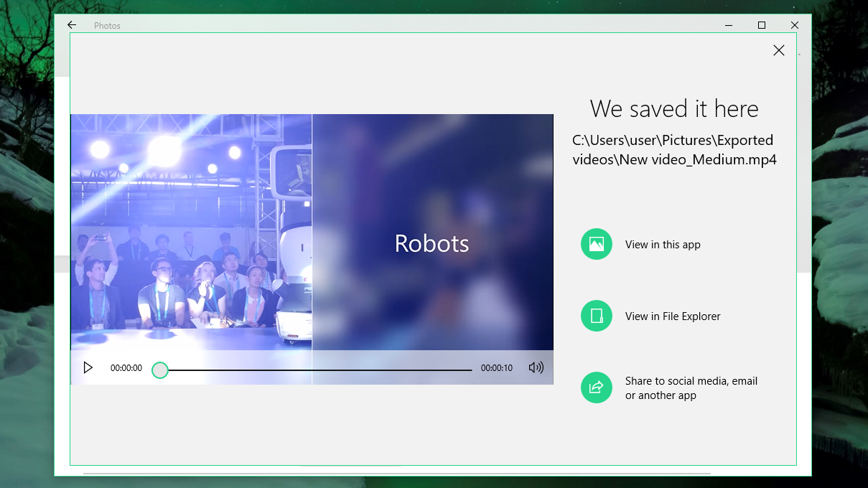Viewport: 868px width, 488px height.
Task: Click the "View in this app" label
Action: click(x=663, y=244)
